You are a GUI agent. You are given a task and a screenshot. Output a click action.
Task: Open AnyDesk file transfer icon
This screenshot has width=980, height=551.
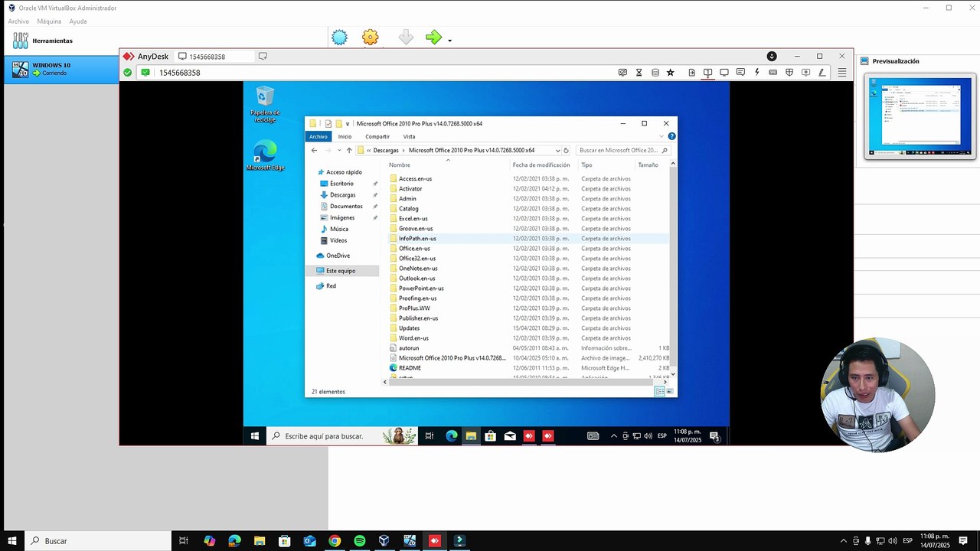691,73
